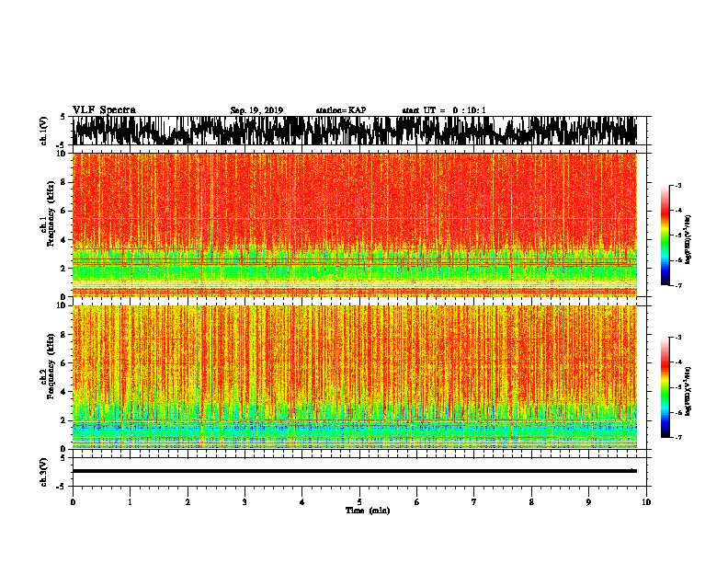Click the '9' label on the time axis
Image resolution: width=728 pixels, height=563 pixels.
tap(588, 502)
